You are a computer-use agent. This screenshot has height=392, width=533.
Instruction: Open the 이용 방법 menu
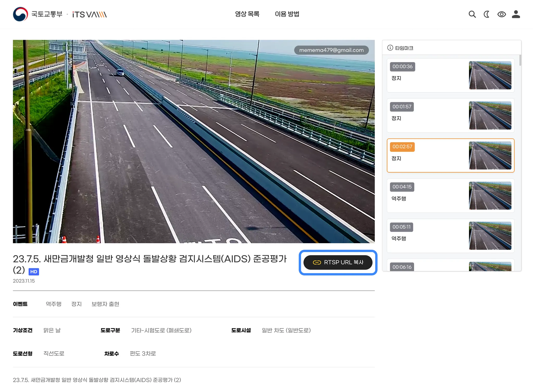click(287, 14)
